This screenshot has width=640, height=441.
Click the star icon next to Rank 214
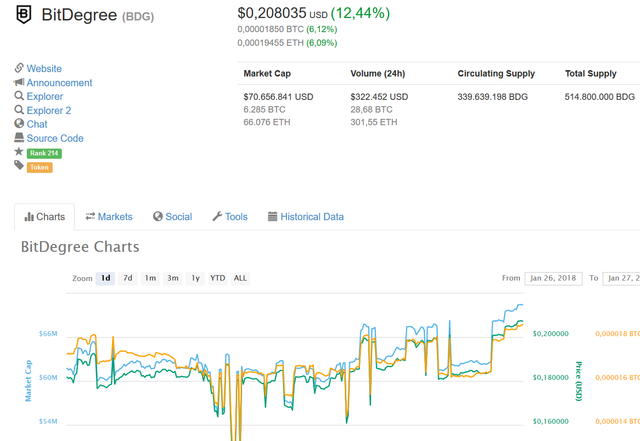click(19, 151)
